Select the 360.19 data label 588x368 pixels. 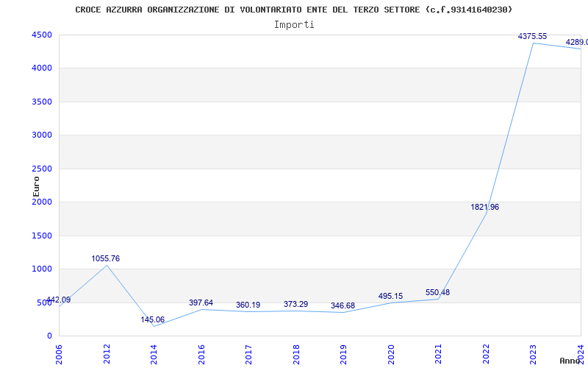coord(248,305)
